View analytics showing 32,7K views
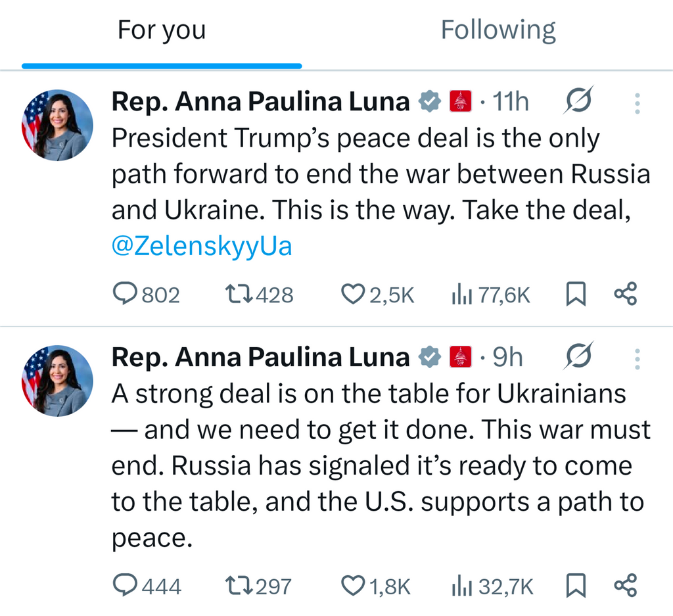This screenshot has height=616, width=673. click(461, 586)
